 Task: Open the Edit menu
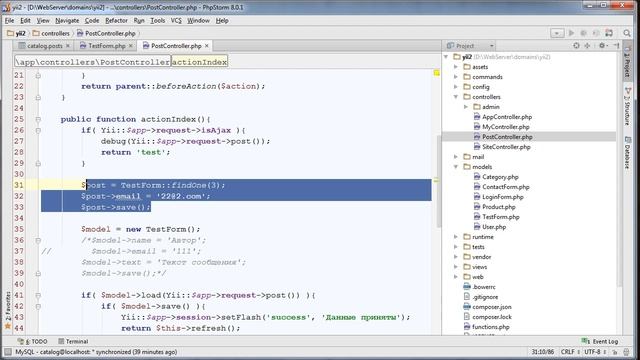[25, 20]
